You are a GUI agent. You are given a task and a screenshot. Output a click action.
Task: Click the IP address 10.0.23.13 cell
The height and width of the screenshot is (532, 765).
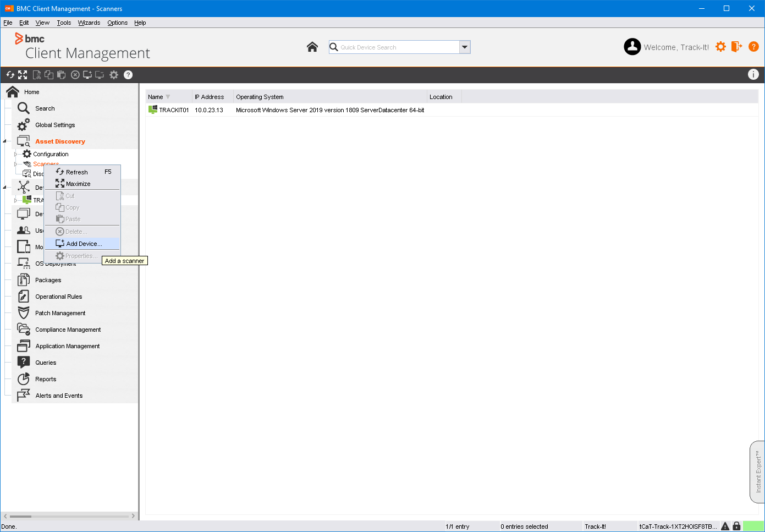tap(209, 110)
